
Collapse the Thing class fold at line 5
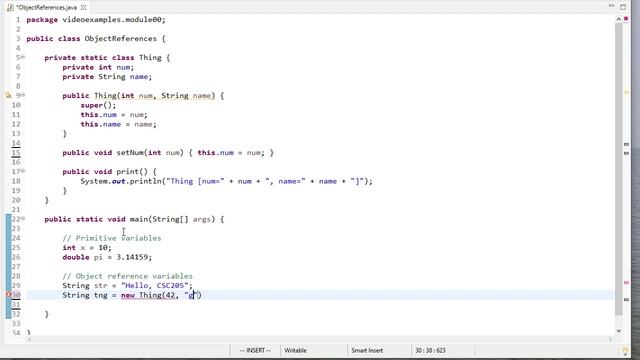tap(23, 57)
